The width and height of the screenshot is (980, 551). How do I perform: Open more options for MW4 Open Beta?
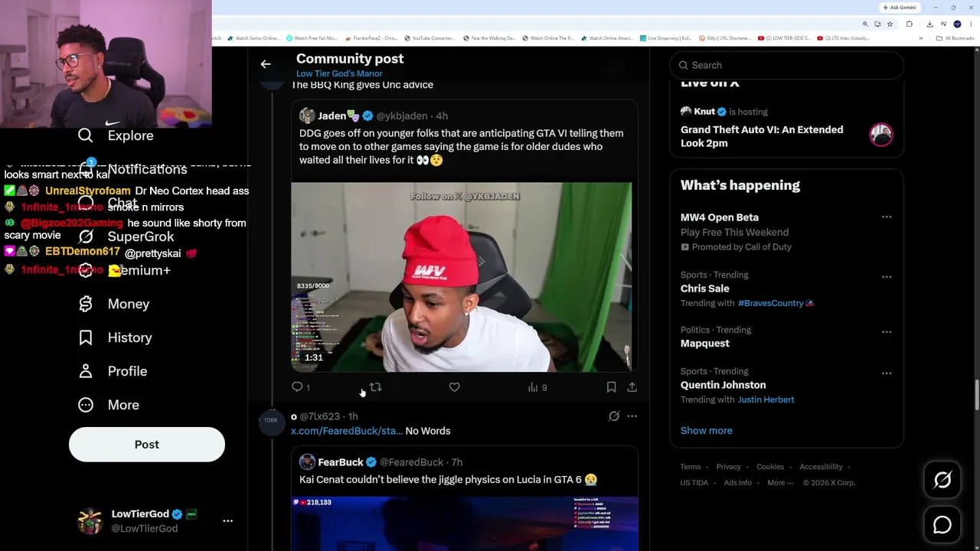point(887,217)
